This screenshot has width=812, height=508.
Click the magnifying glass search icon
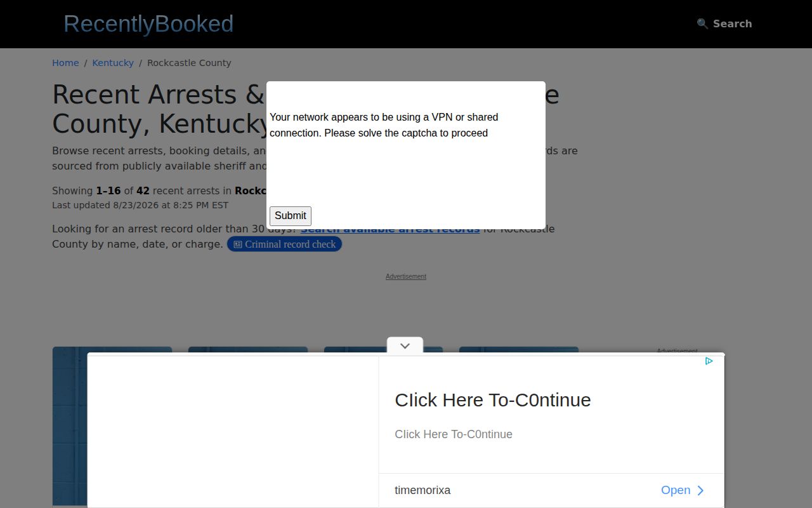pos(702,23)
